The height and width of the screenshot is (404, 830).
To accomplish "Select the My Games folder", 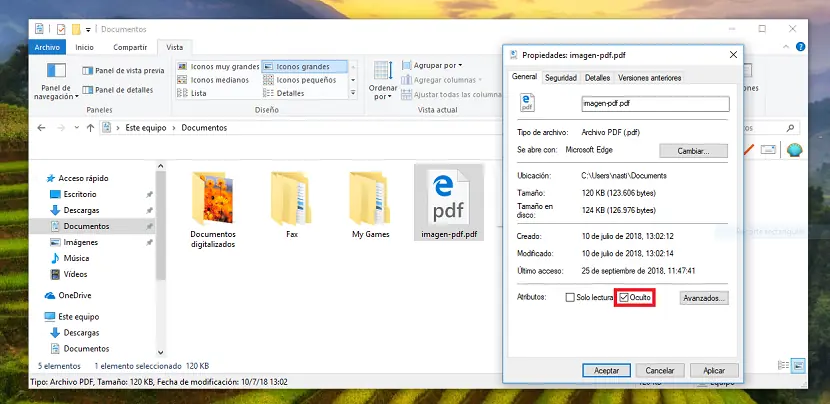I will coord(371,204).
